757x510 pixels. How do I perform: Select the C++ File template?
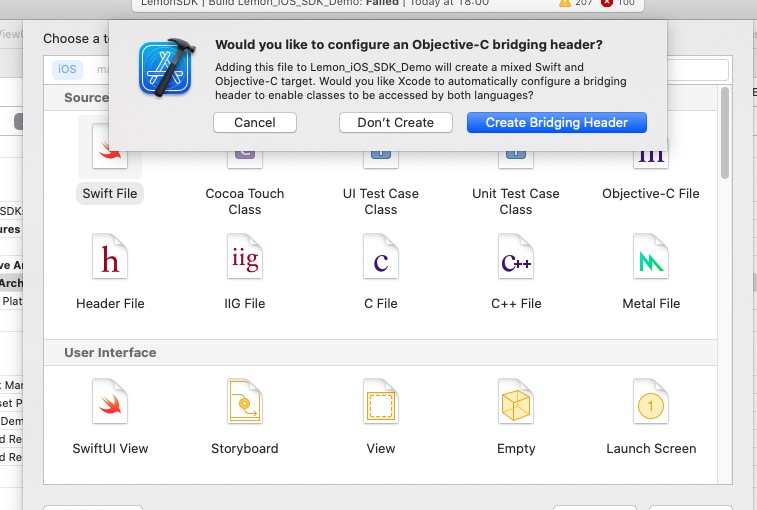516,262
